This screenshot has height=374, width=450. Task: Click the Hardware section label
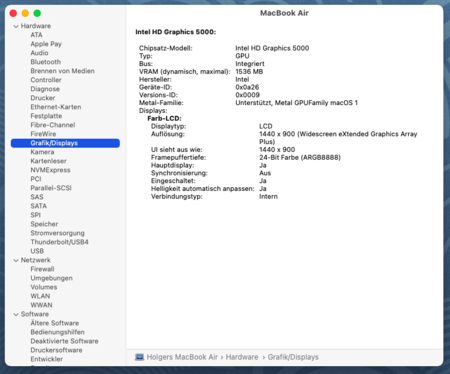tap(36, 26)
